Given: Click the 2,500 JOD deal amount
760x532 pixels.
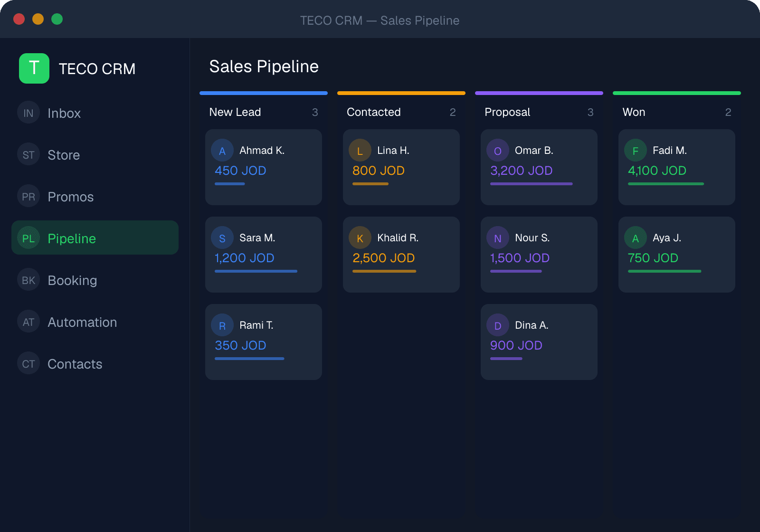Looking at the screenshot, I should pos(384,258).
